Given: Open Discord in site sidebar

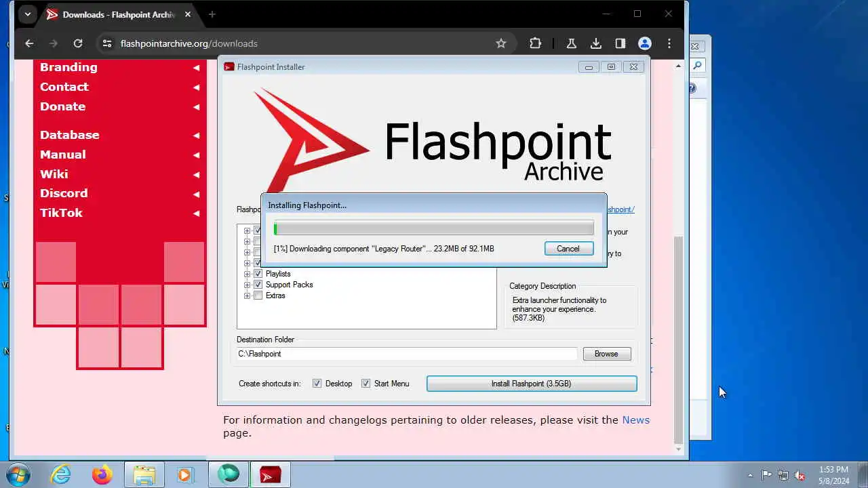Looking at the screenshot, I should (64, 193).
